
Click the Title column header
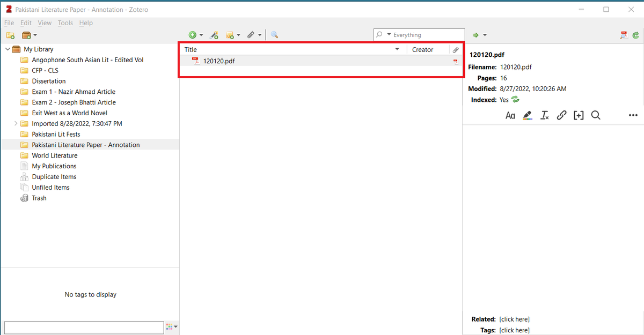pos(292,49)
